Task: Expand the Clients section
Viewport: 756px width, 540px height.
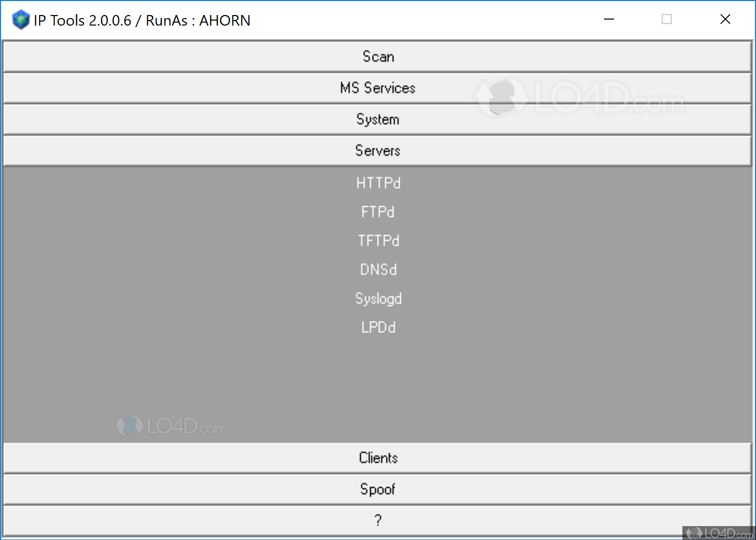Action: (x=377, y=458)
